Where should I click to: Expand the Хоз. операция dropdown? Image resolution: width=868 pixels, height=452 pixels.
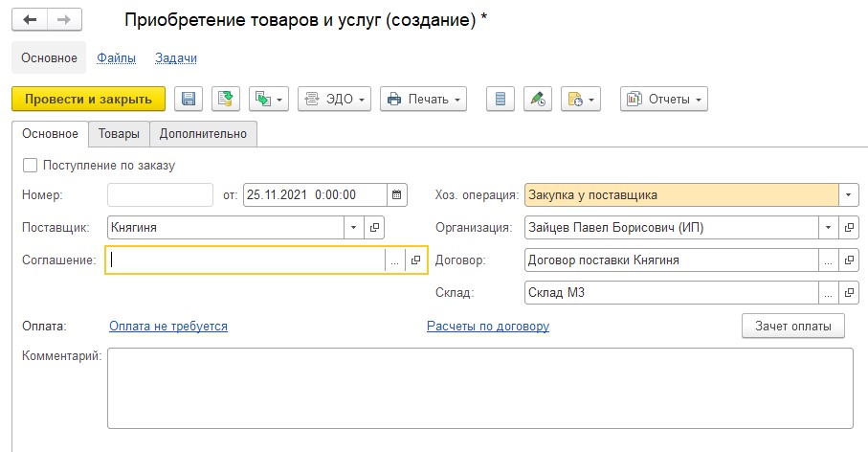pyautogui.click(x=848, y=194)
